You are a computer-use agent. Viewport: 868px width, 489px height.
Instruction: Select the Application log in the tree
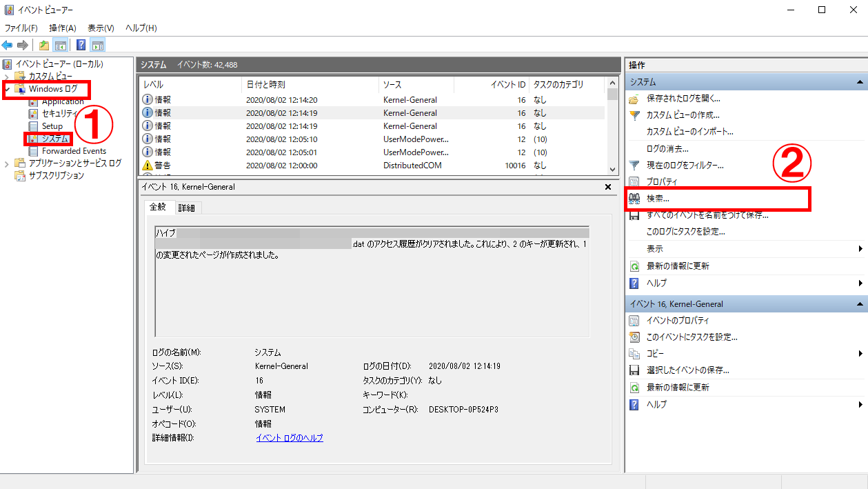coord(63,101)
